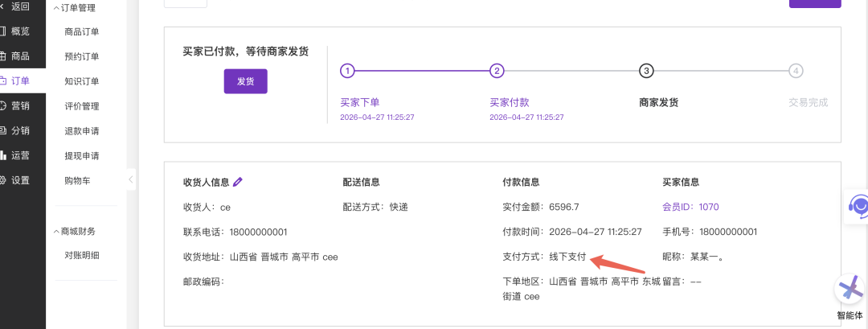The height and width of the screenshot is (329, 868).
Task: Click the 运营 operations chart icon
Action: 3,155
